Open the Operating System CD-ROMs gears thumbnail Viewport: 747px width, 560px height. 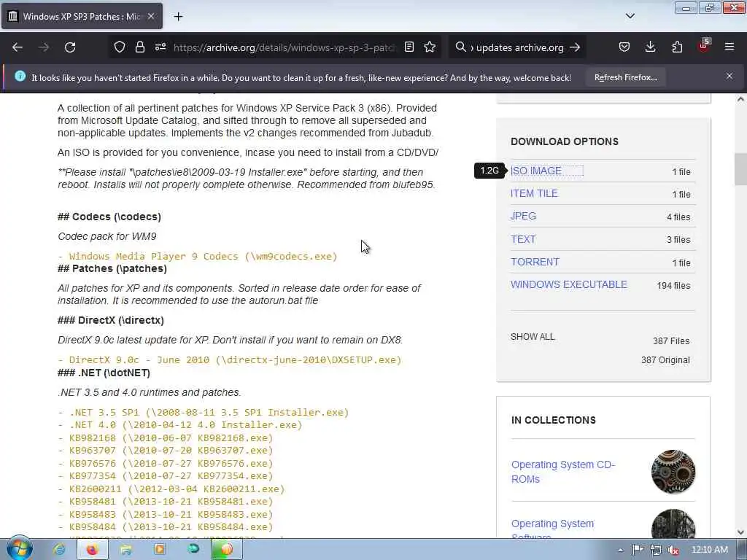[673, 472]
